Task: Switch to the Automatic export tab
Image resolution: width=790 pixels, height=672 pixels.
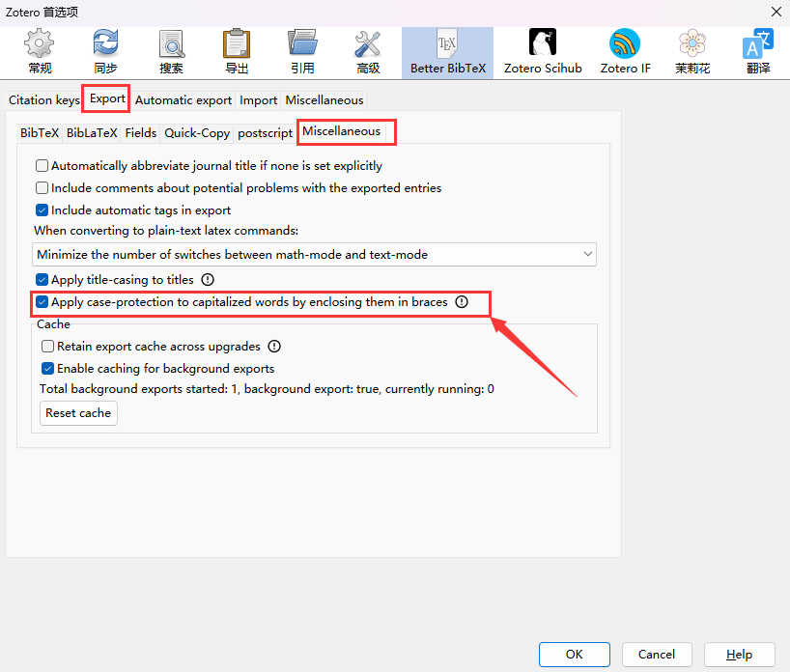Action: pos(183,99)
